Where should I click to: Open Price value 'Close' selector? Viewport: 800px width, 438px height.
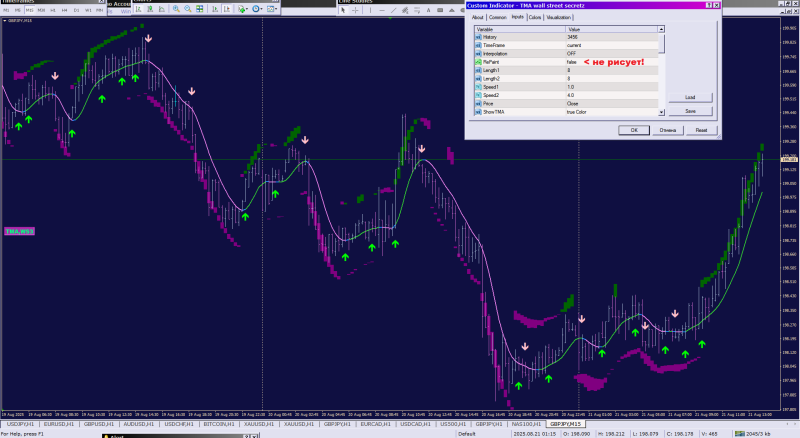(x=612, y=104)
